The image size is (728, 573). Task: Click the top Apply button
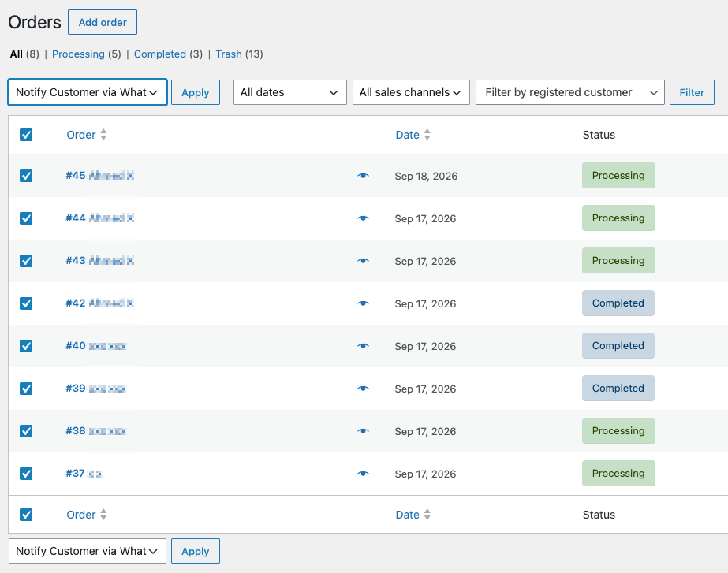[196, 92]
